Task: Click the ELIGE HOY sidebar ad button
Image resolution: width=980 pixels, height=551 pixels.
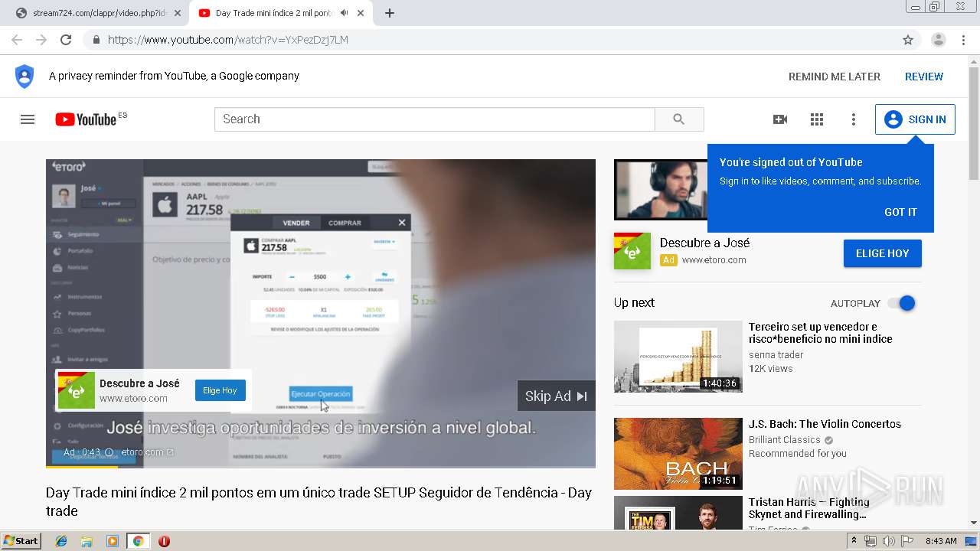Action: point(883,253)
